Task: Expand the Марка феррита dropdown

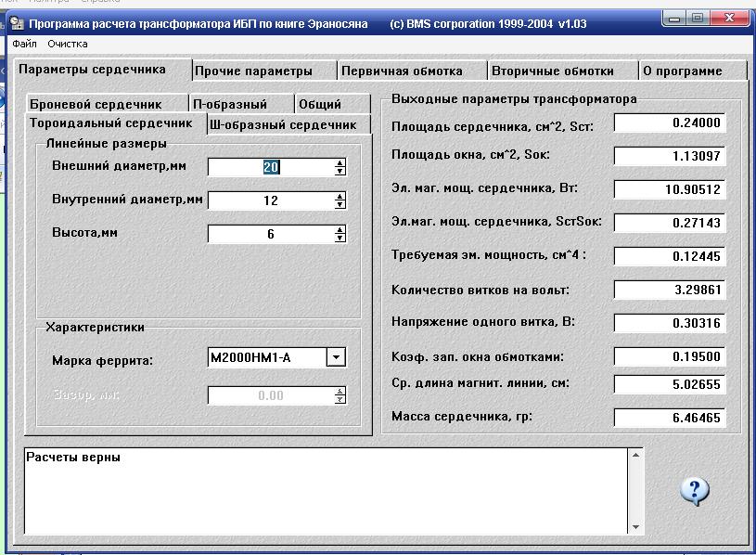Action: tap(337, 357)
